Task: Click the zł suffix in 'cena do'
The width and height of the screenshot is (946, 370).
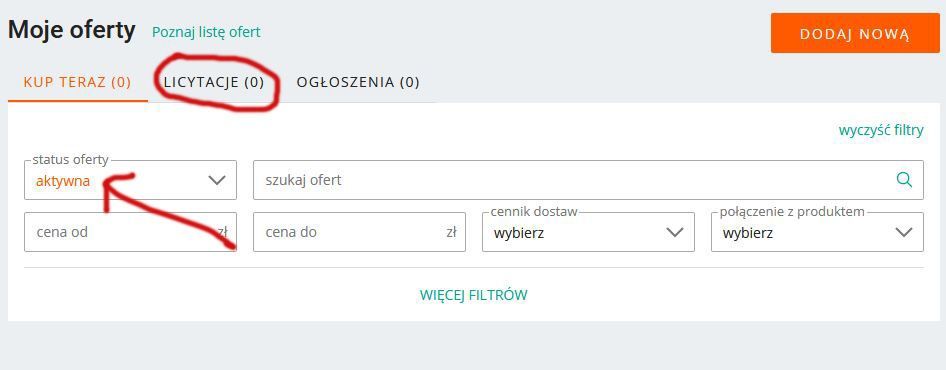Action: tap(451, 232)
